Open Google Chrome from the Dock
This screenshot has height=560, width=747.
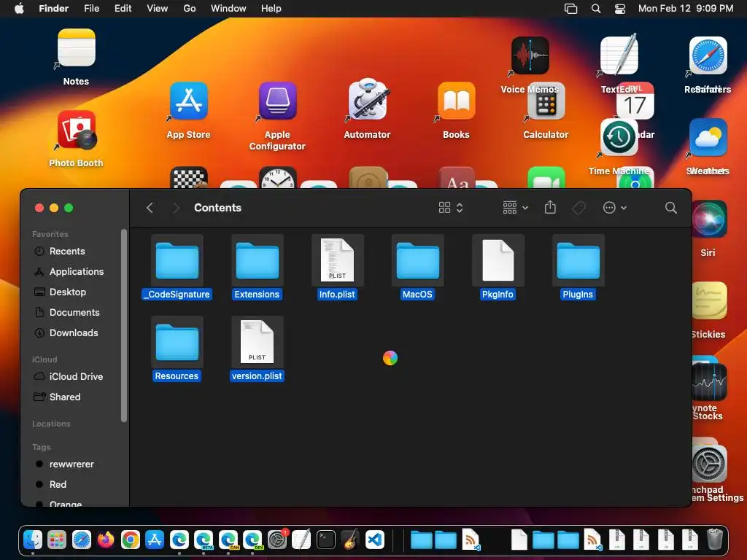[x=130, y=540]
